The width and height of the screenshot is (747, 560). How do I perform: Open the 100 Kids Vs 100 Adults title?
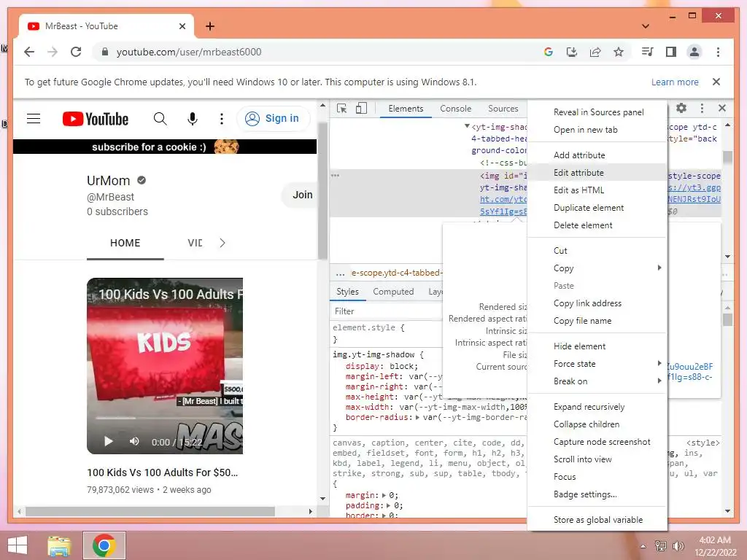163,472
